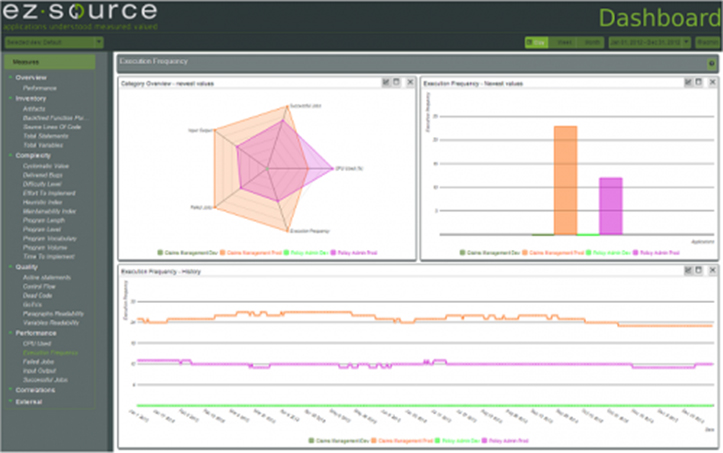The width and height of the screenshot is (723, 453).
Task: Collapse the Complexity tree group
Action: click(x=10, y=155)
